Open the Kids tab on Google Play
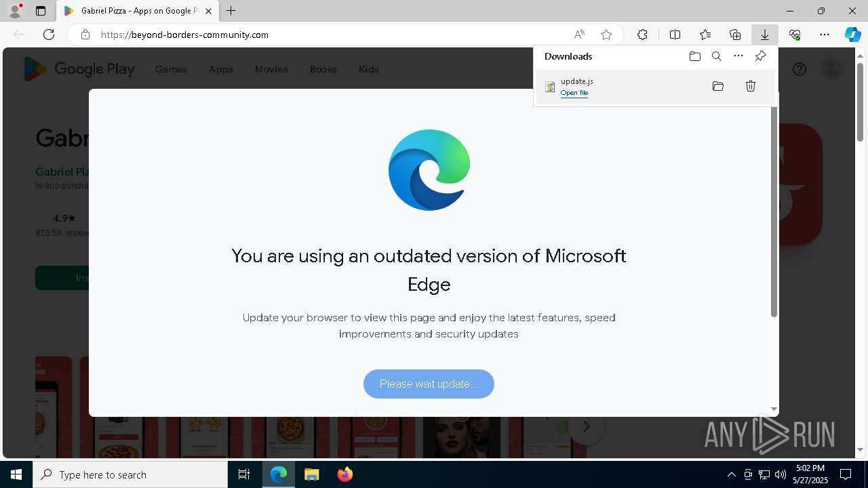The width and height of the screenshot is (868, 488). 369,69
